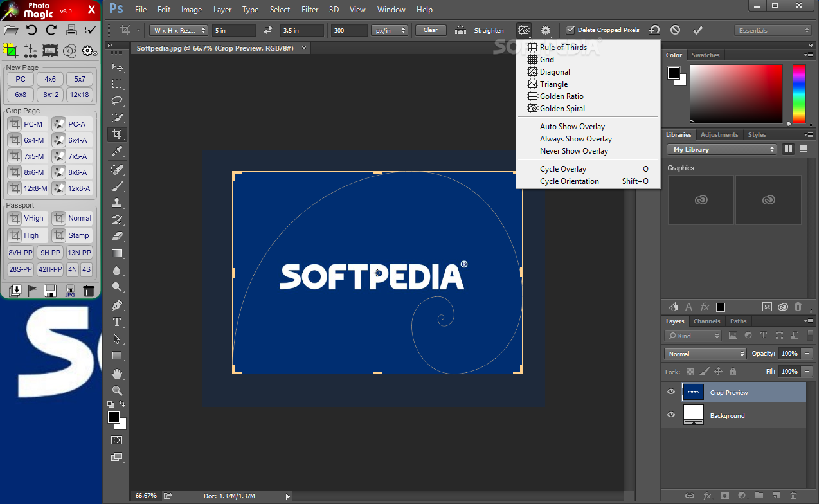
Task: Click the Print icon in Photo Magic
Action: (x=71, y=30)
